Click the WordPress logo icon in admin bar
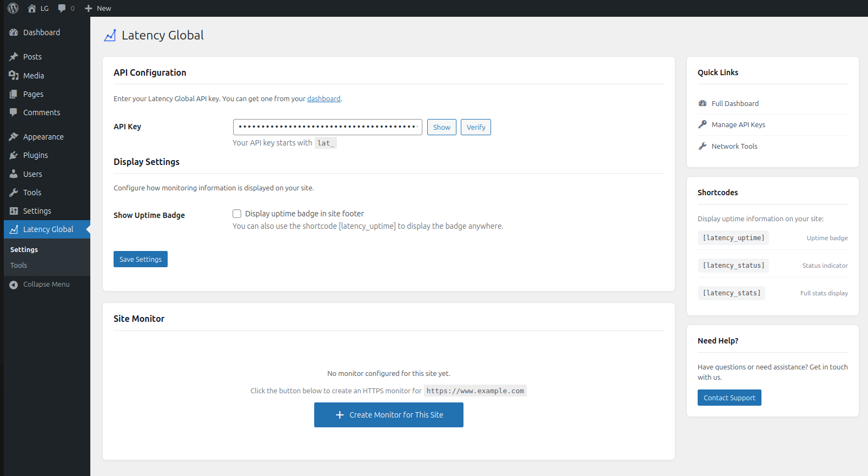Viewport: 868px width, 476px height. tap(13, 8)
